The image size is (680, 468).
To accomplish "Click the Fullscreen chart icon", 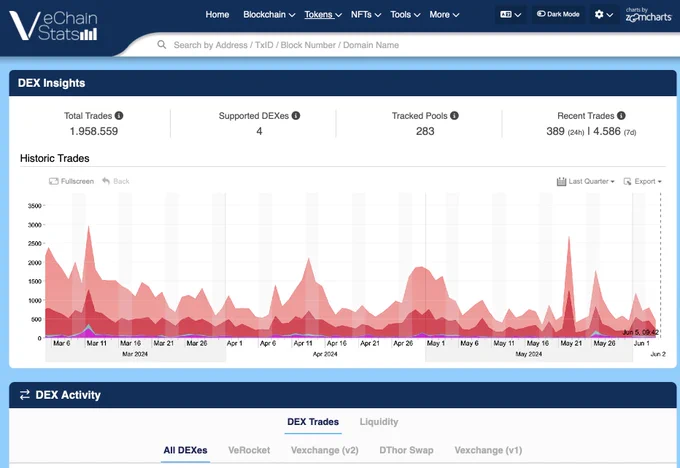I will tap(54, 181).
